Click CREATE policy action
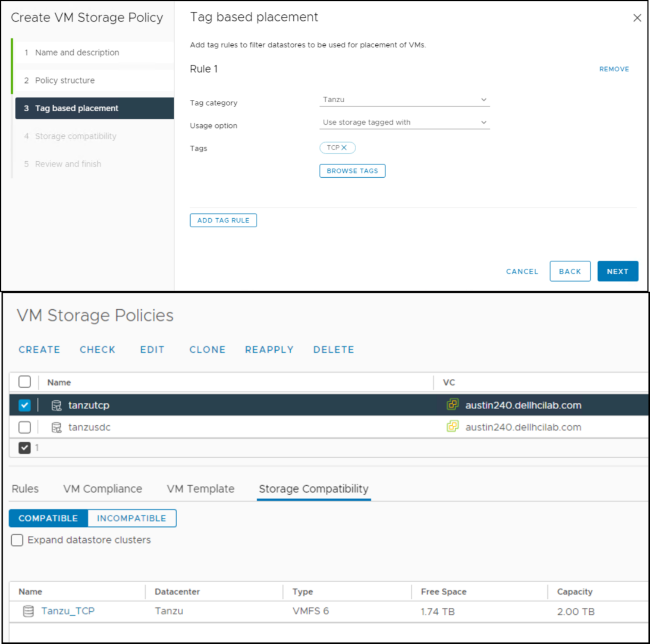The width and height of the screenshot is (650, 644). [x=39, y=350]
